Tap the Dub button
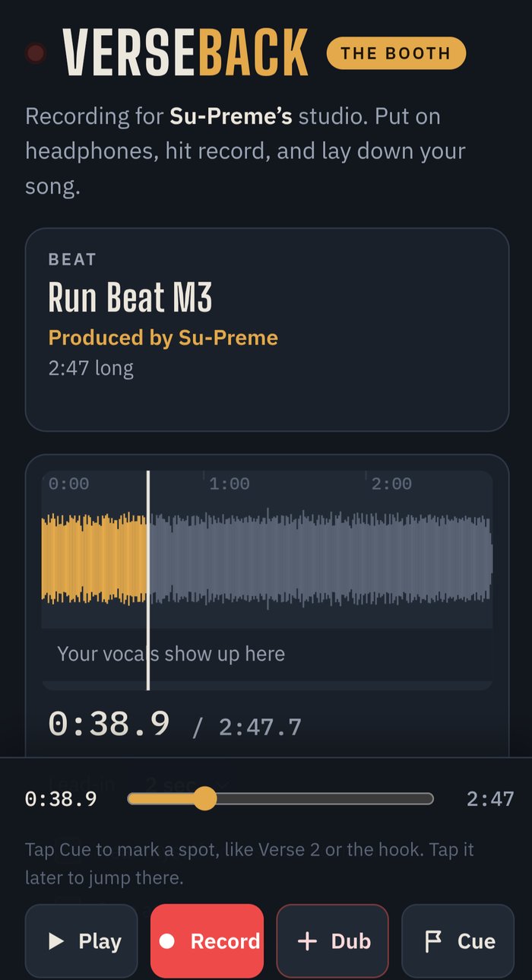532x980 pixels. (332, 941)
